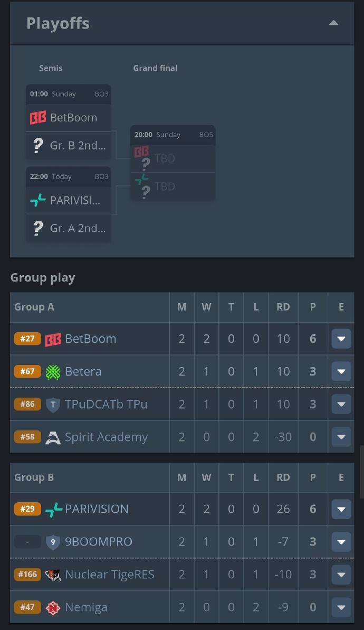This screenshot has height=630, width=364.
Task: Click Betera team logo icon
Action: coord(53,372)
